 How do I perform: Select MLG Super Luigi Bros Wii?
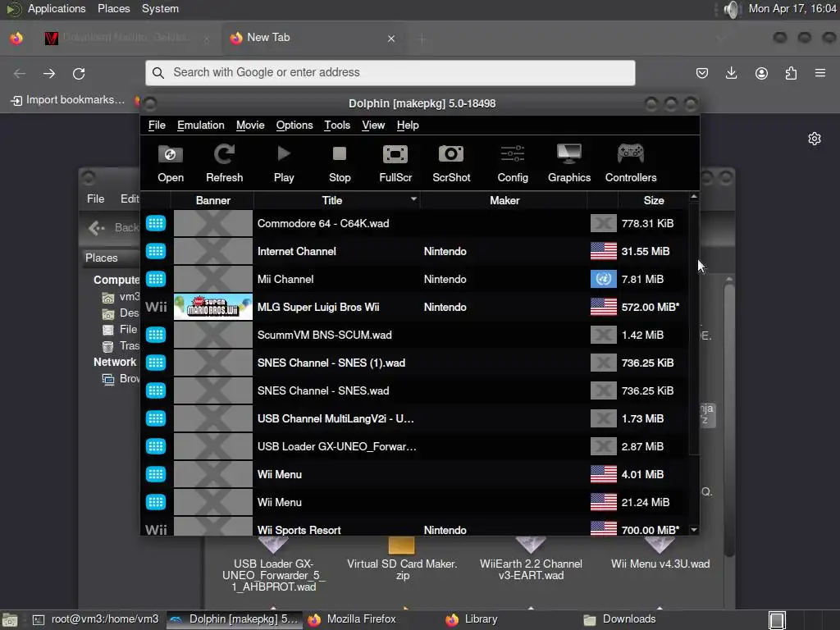click(x=318, y=307)
